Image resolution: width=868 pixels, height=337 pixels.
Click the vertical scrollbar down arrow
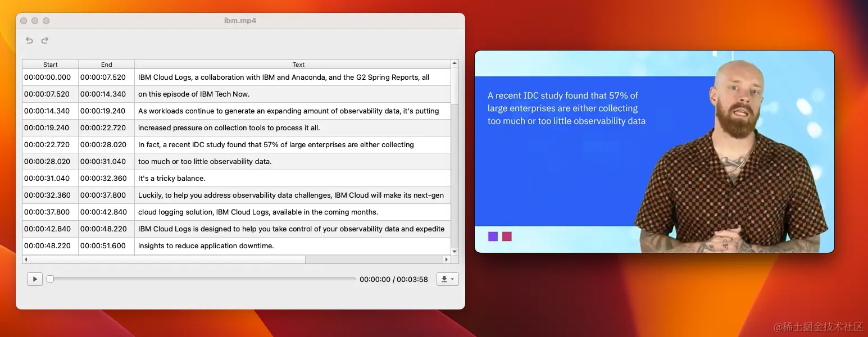click(x=455, y=252)
